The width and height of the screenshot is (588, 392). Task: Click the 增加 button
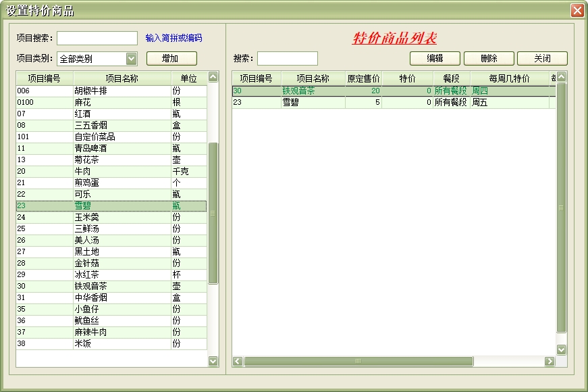(x=171, y=59)
